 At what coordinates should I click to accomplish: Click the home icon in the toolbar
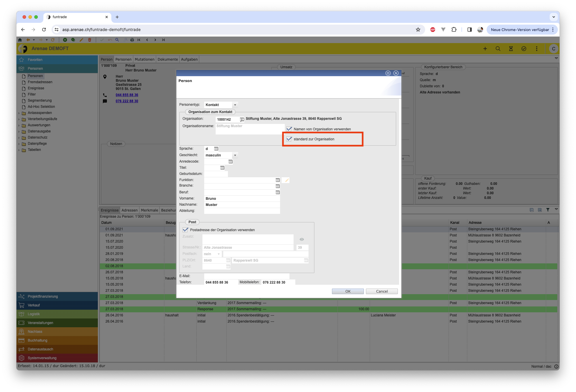pos(20,40)
